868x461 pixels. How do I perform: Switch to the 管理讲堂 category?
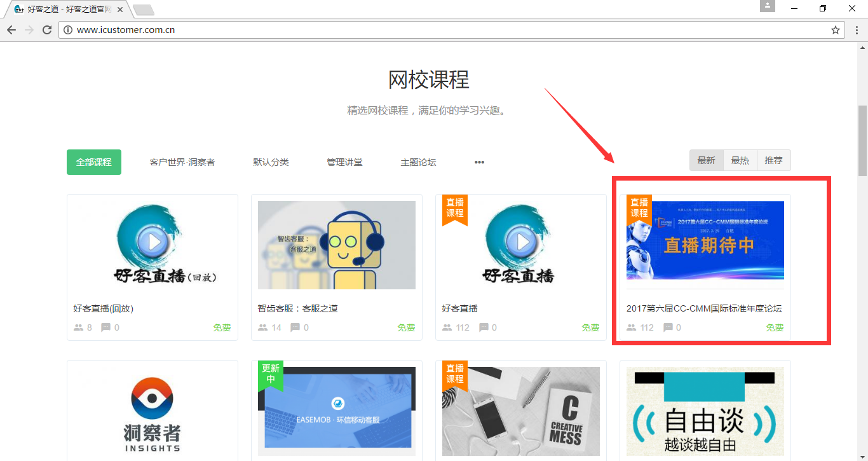pos(344,162)
